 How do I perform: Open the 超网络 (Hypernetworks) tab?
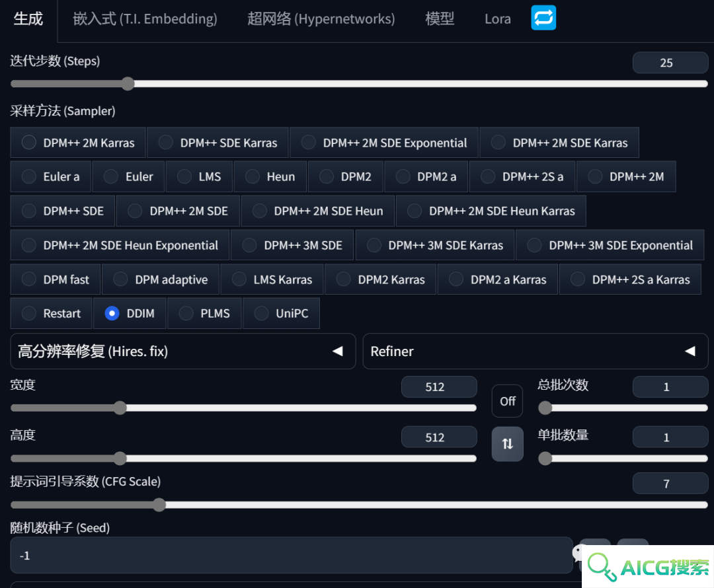pos(321,18)
